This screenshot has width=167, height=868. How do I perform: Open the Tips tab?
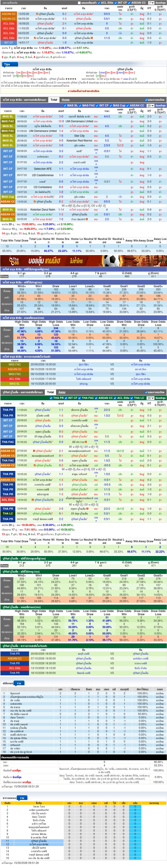pos(7,64)
